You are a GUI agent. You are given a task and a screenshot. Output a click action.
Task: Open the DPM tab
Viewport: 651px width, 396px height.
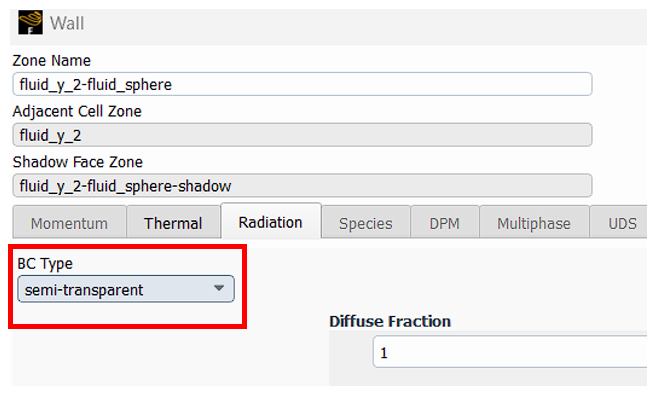(x=445, y=223)
